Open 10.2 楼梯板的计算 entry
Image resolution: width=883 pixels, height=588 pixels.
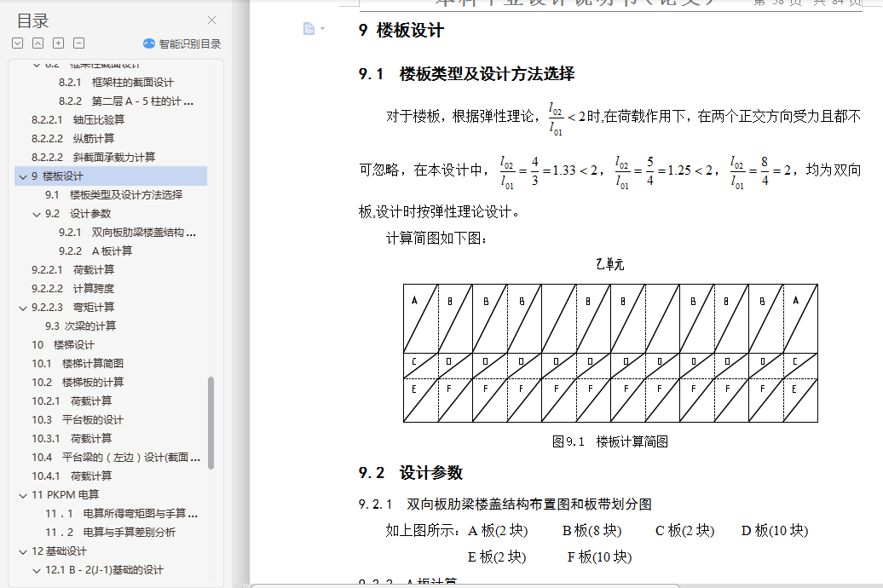pyautogui.click(x=78, y=383)
